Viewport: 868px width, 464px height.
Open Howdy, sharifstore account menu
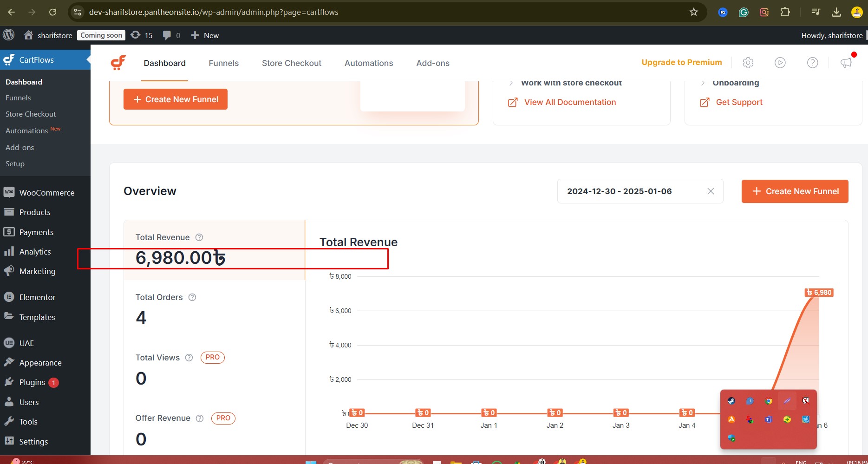[x=832, y=35]
